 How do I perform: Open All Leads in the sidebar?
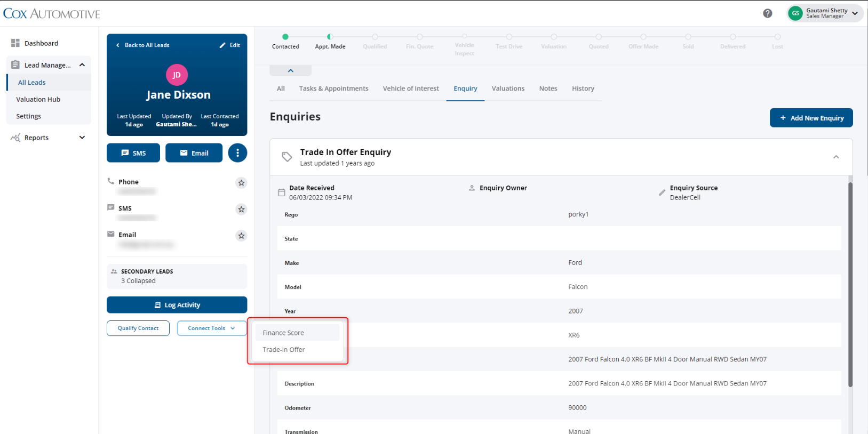tap(49, 83)
